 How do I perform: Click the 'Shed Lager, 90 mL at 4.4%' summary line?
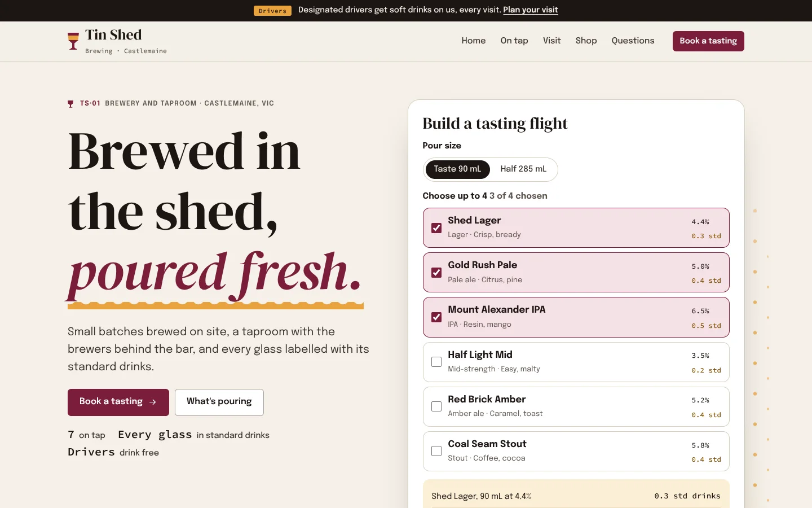click(x=482, y=496)
